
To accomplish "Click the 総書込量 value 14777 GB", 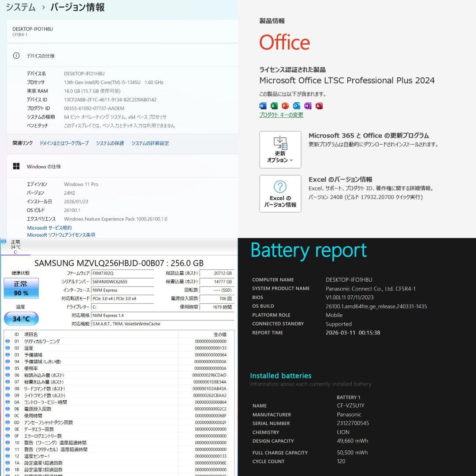I will [217, 282].
